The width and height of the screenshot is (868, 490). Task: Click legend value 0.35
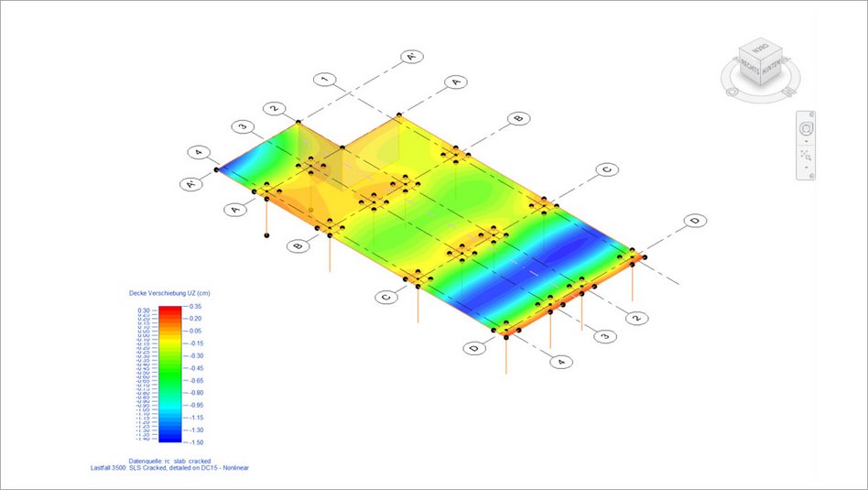tap(195, 306)
